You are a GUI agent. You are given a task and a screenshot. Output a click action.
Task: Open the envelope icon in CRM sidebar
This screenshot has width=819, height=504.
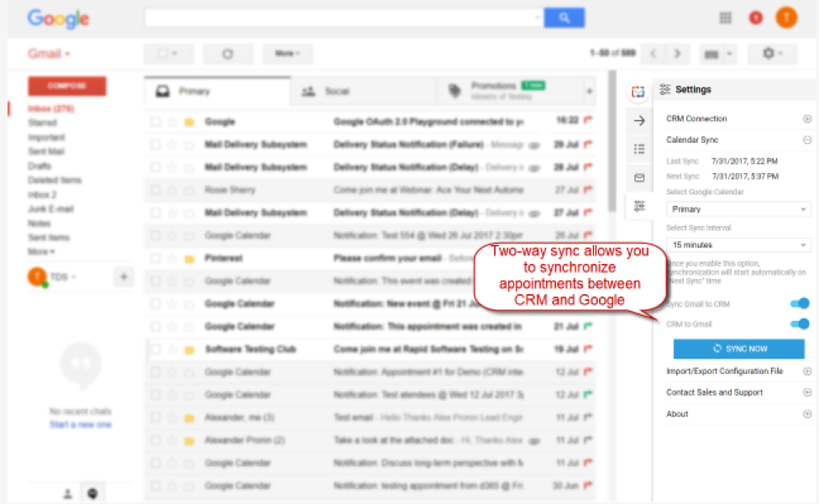[x=639, y=178]
